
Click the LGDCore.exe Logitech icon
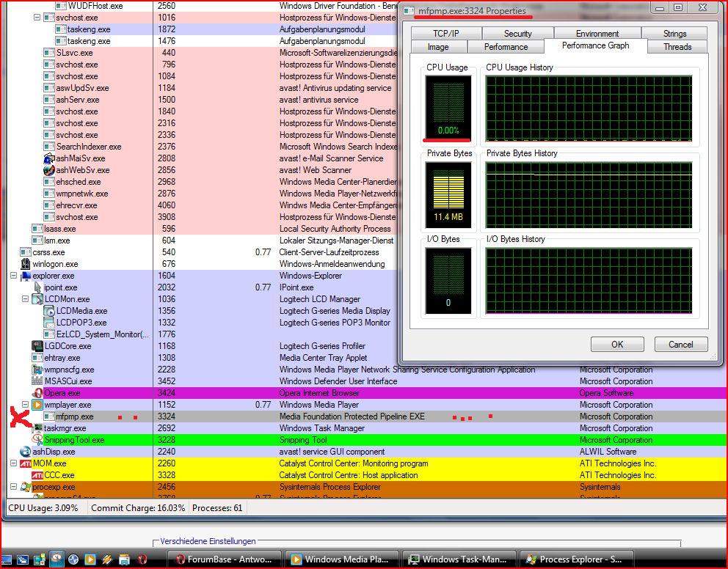pos(37,346)
